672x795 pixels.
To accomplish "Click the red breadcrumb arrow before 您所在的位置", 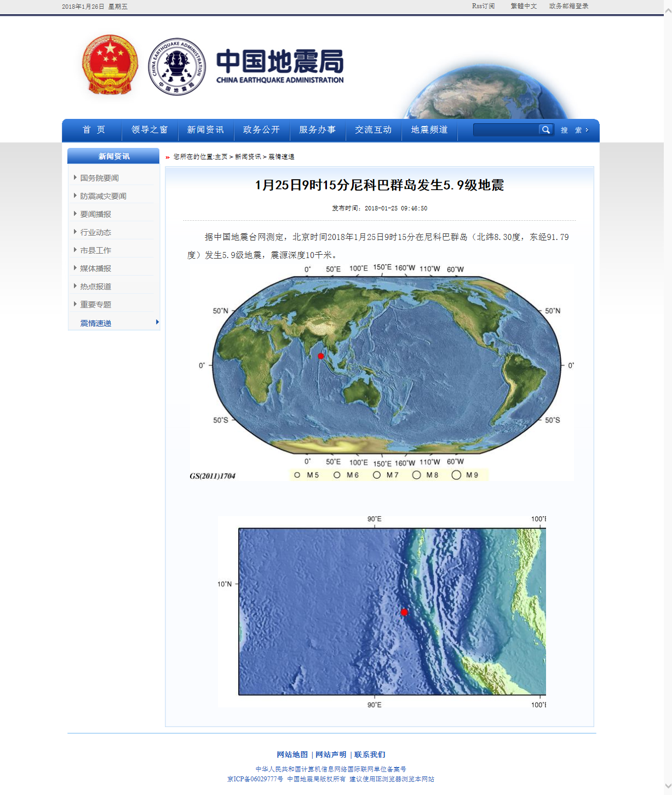I will point(166,157).
